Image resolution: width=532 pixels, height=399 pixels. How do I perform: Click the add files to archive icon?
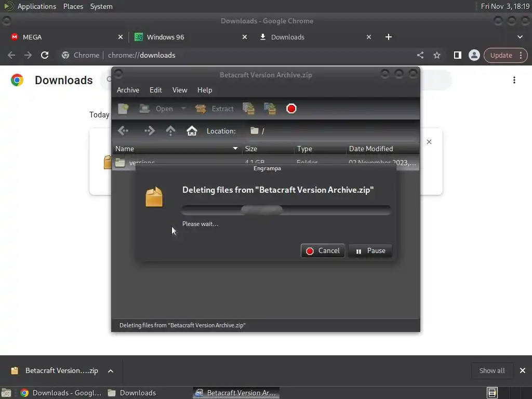(x=249, y=109)
